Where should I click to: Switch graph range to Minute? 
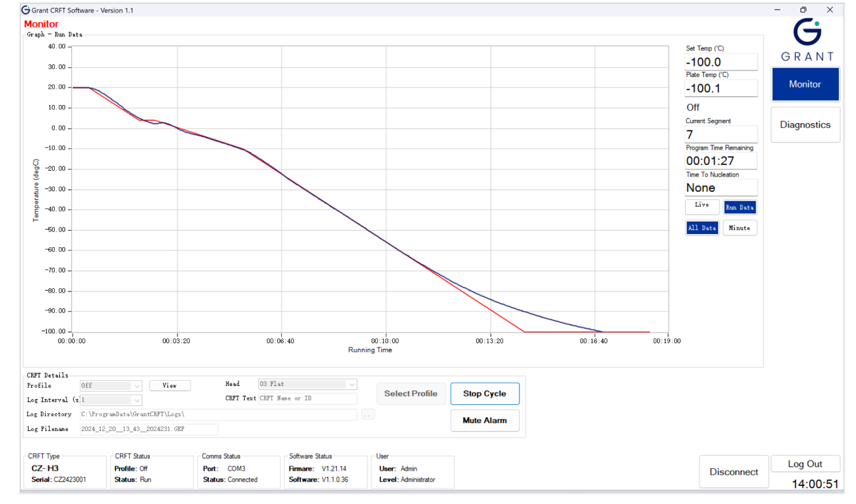pyautogui.click(x=739, y=228)
